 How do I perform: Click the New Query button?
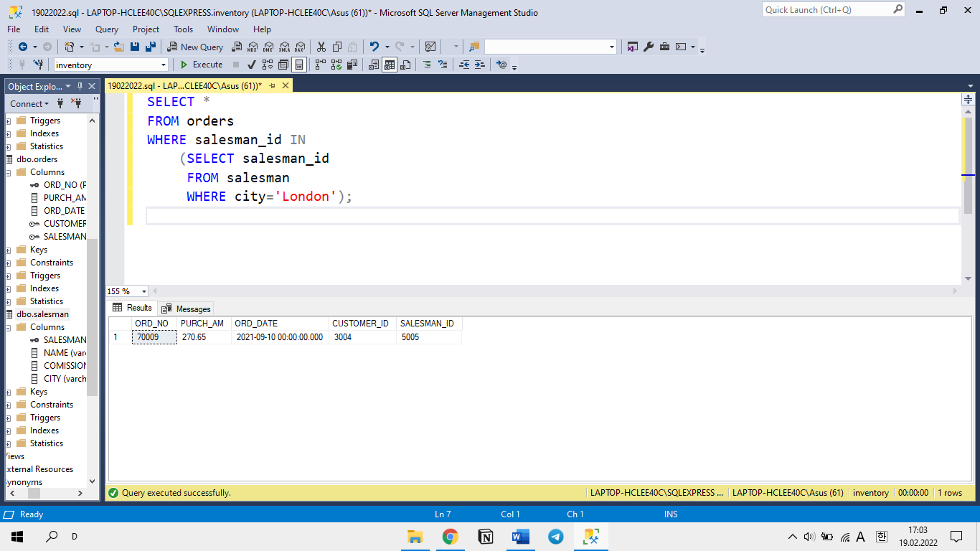[x=196, y=47]
